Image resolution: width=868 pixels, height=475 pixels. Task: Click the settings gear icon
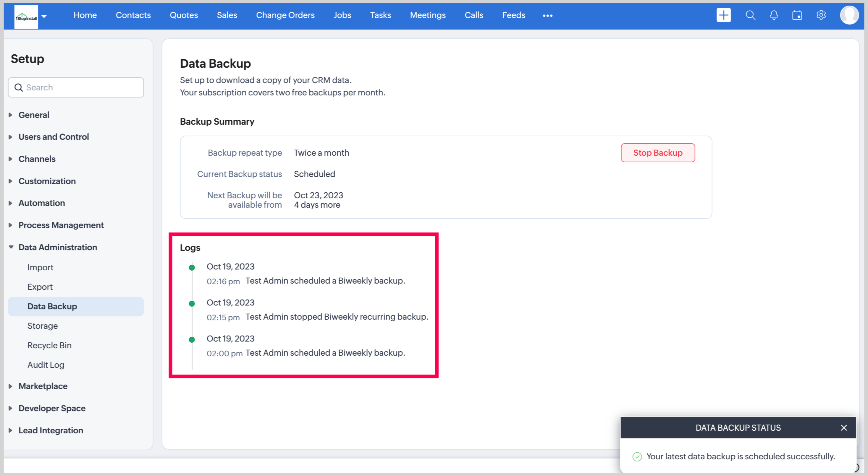pos(821,15)
